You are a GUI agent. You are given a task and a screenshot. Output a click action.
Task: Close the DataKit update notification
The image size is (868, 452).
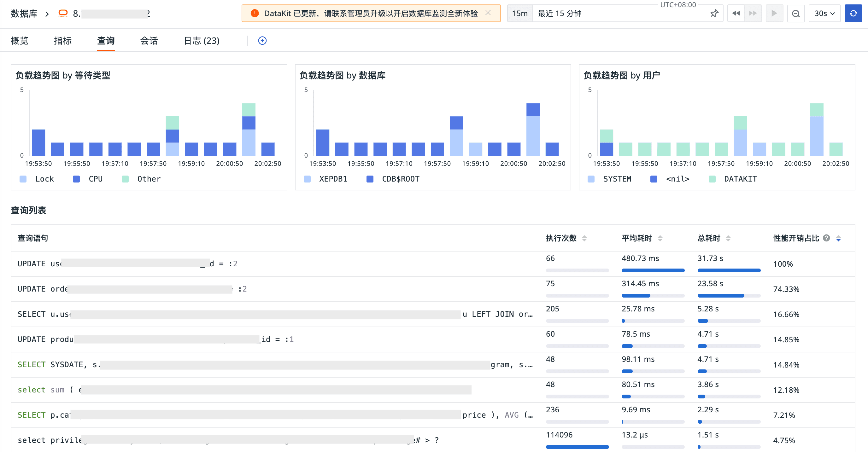pyautogui.click(x=488, y=13)
